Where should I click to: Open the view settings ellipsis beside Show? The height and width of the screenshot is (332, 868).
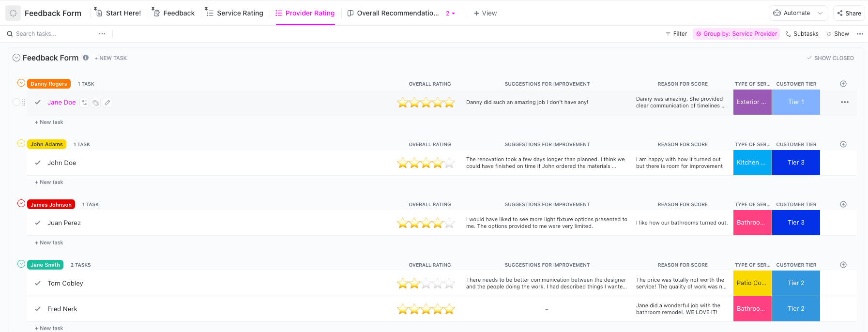860,34
